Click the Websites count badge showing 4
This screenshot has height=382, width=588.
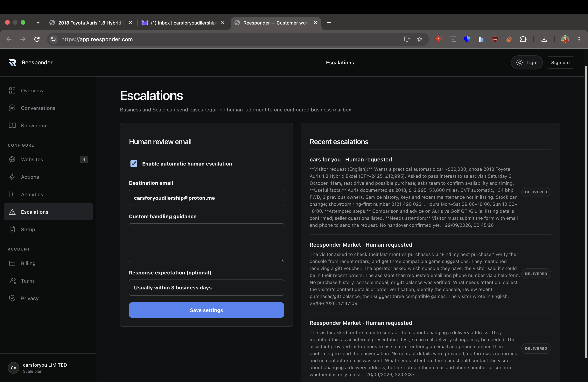coord(84,159)
